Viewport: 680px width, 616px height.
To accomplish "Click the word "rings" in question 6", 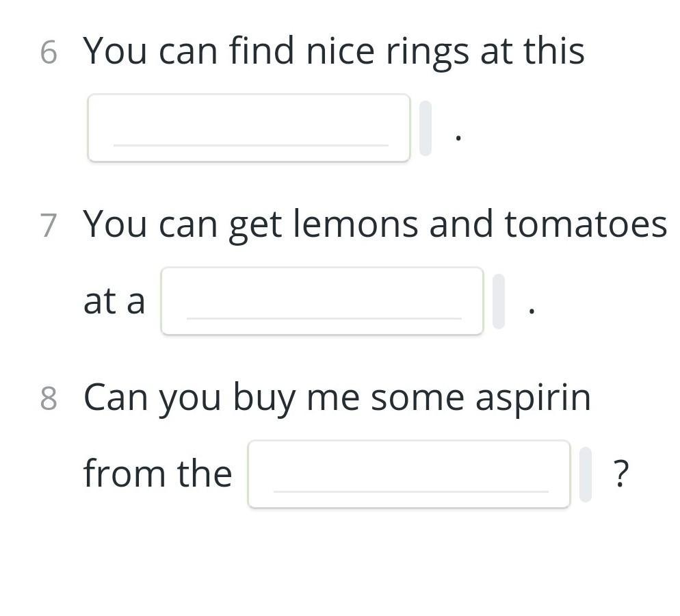I will coord(428,53).
